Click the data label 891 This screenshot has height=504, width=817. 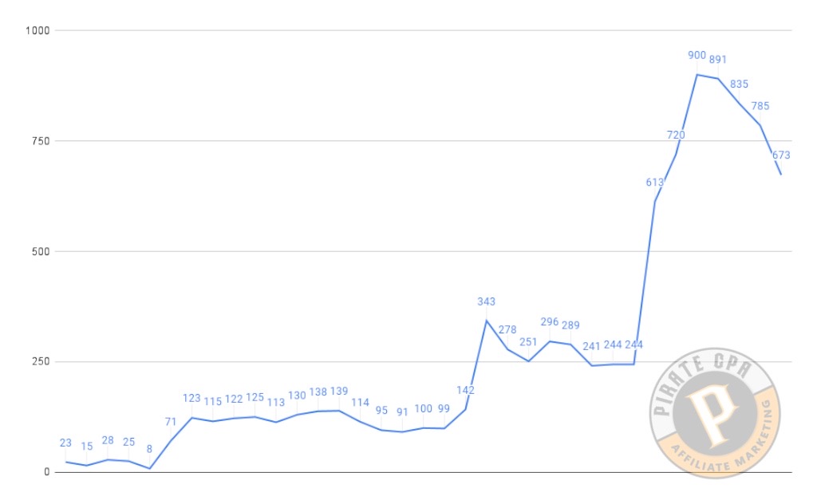[x=717, y=59]
